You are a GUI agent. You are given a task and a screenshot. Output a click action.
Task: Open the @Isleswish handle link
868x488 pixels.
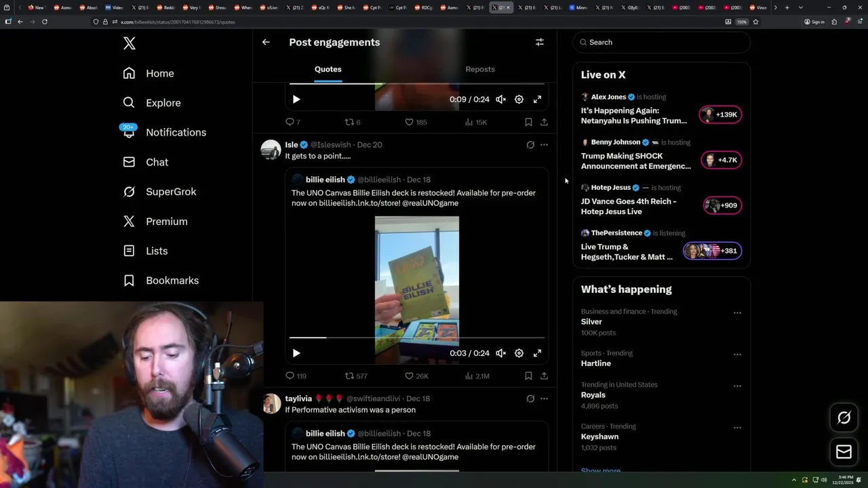tap(331, 145)
